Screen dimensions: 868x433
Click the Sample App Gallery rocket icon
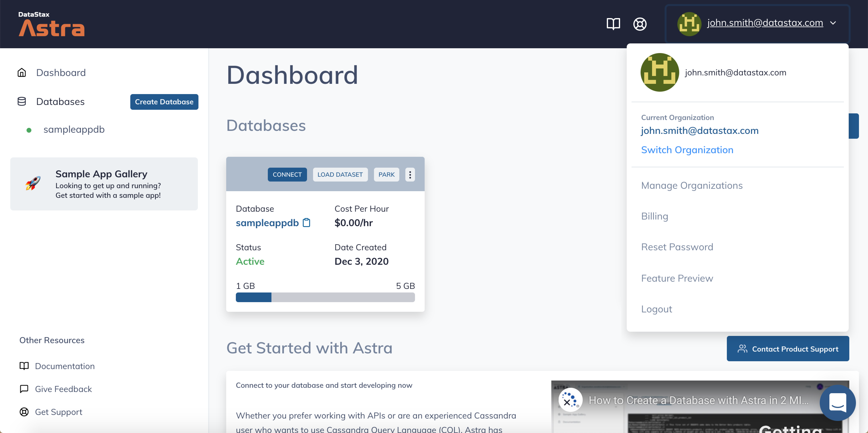click(x=33, y=183)
